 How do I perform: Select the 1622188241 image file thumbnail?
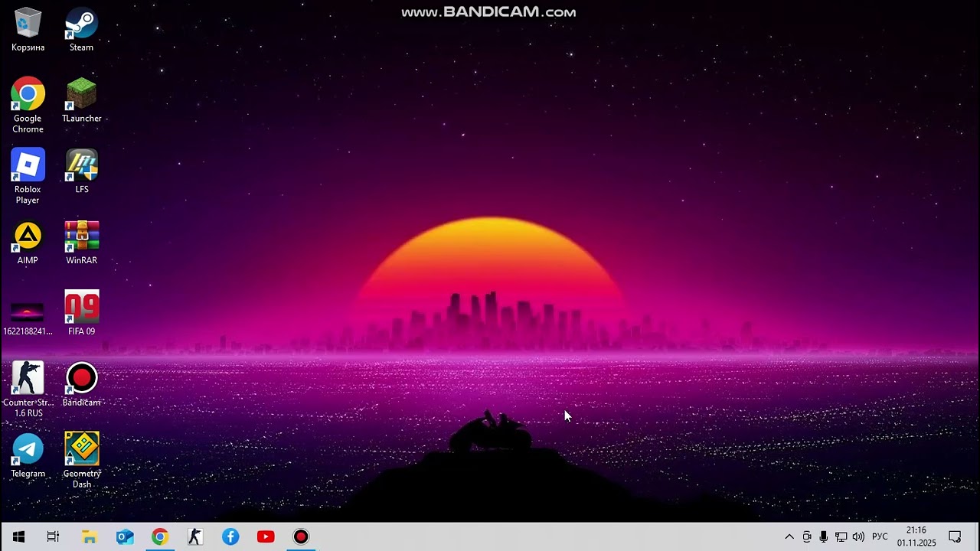pos(28,314)
